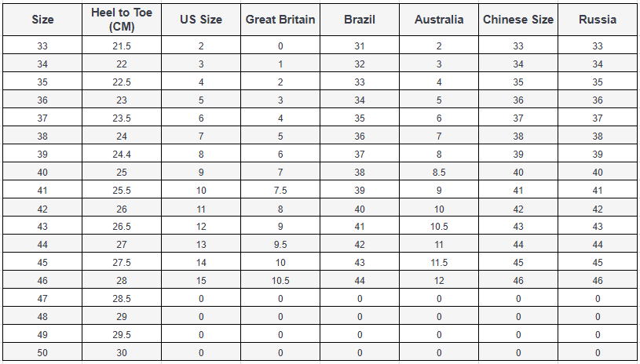The image size is (640, 364).
Task: Select the 27.5 heel to toe cell
Action: tap(122, 263)
